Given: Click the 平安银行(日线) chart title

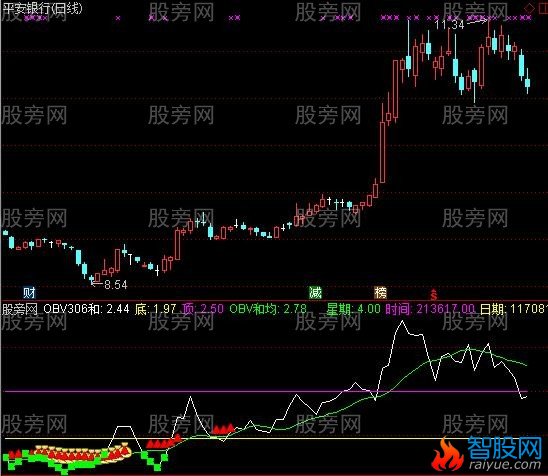Looking at the screenshot, I should pos(42,8).
